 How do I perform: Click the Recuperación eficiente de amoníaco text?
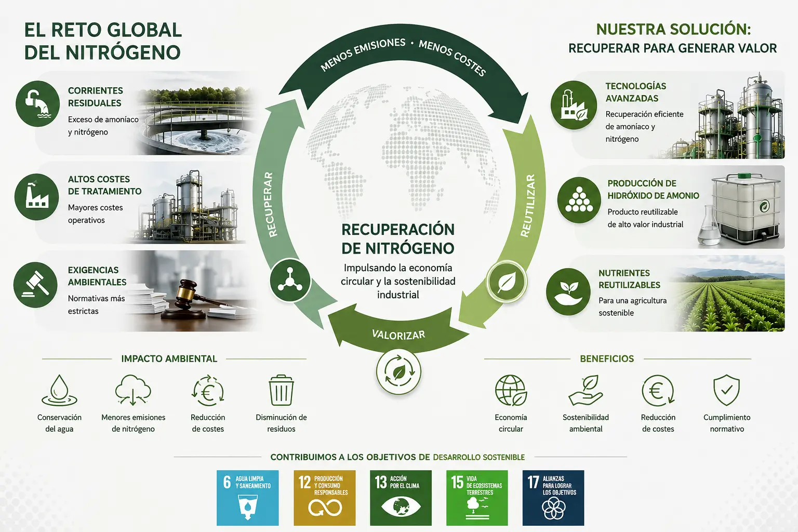click(644, 126)
